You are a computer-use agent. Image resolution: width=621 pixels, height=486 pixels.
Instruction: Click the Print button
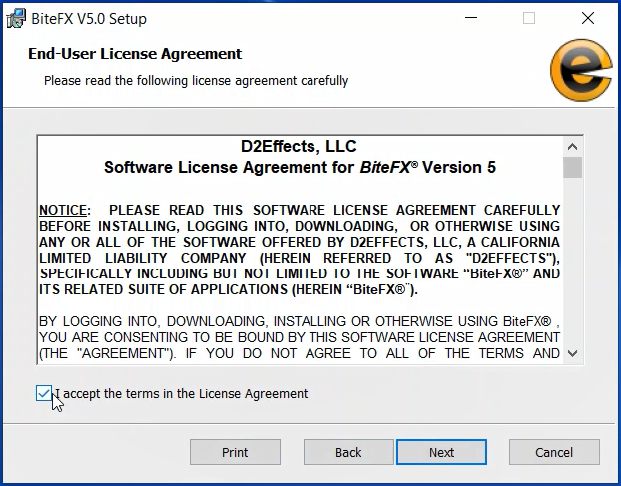(x=235, y=452)
